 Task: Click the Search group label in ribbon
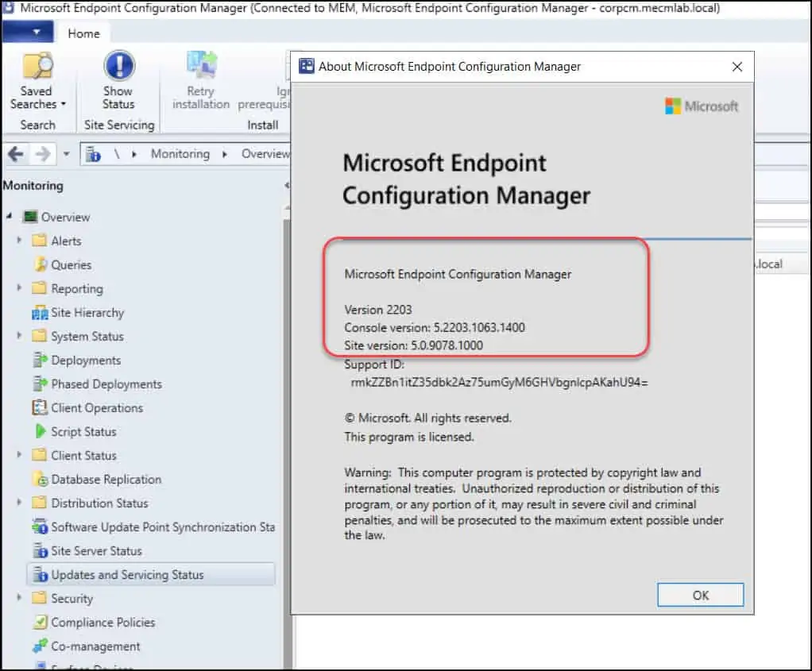38,125
